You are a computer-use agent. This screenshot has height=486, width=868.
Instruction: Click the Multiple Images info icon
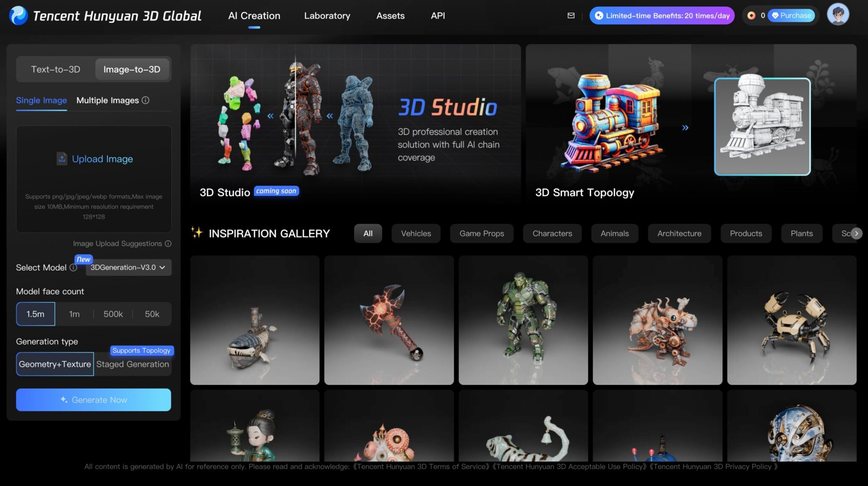146,101
